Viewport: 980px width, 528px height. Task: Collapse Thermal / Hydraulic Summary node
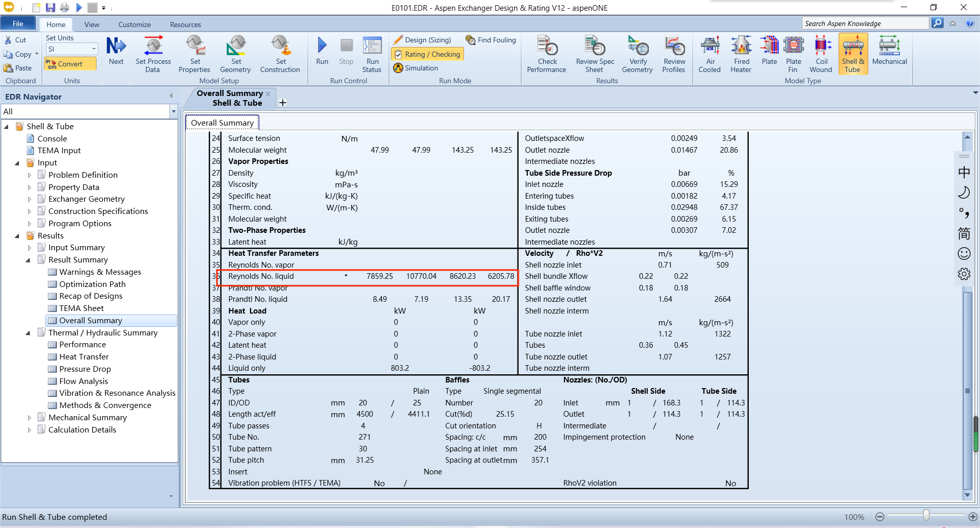tap(28, 333)
